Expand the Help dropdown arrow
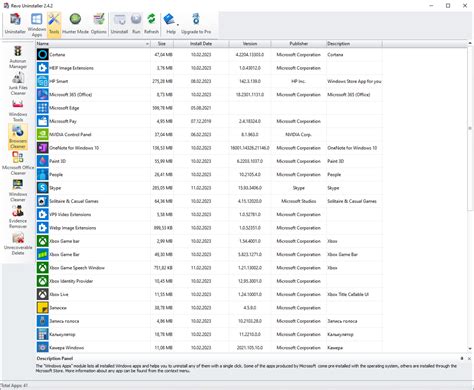This screenshot has height=390, width=474. 178,25
